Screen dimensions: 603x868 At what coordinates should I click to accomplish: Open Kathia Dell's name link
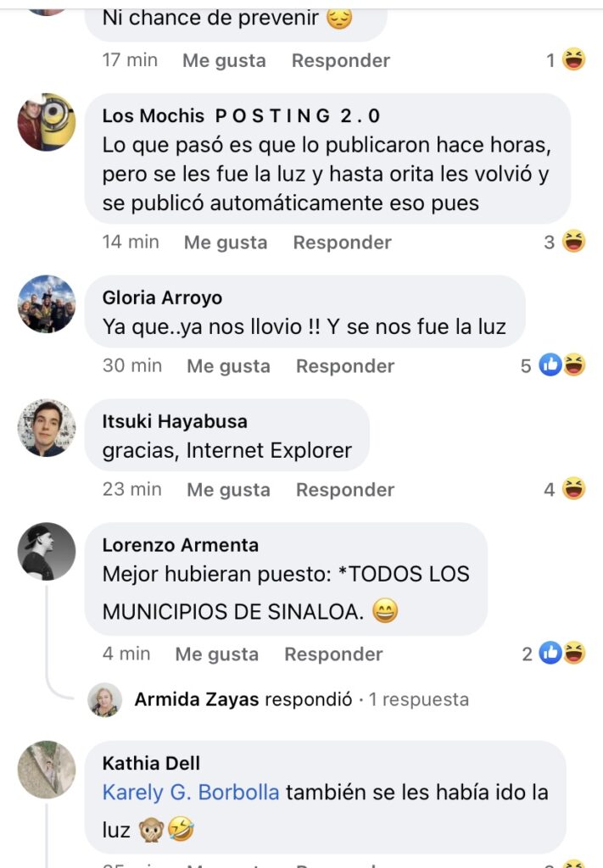pyautogui.click(x=151, y=763)
